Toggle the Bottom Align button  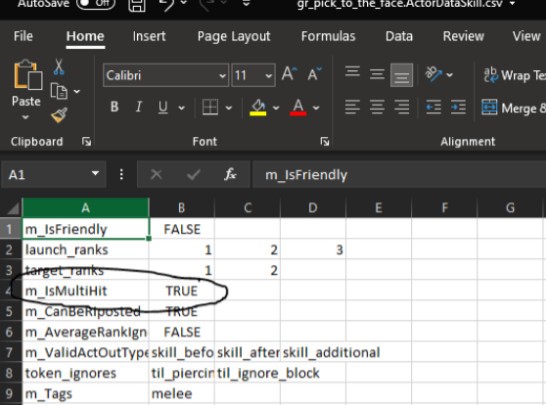coord(401,75)
